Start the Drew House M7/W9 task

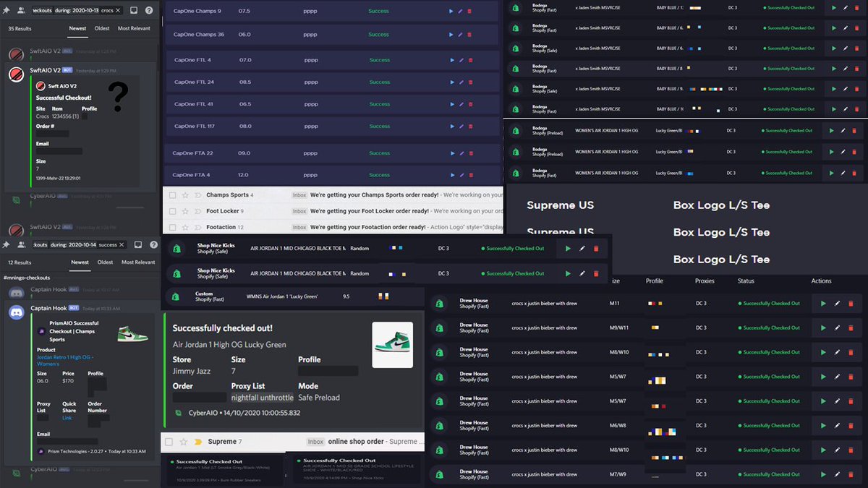pyautogui.click(x=823, y=474)
